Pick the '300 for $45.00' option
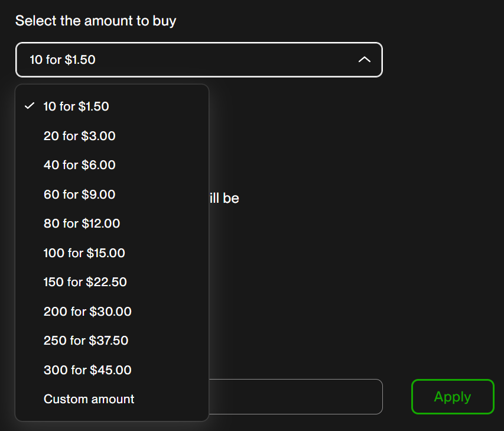Screen dimensions: 504x431 (87, 370)
